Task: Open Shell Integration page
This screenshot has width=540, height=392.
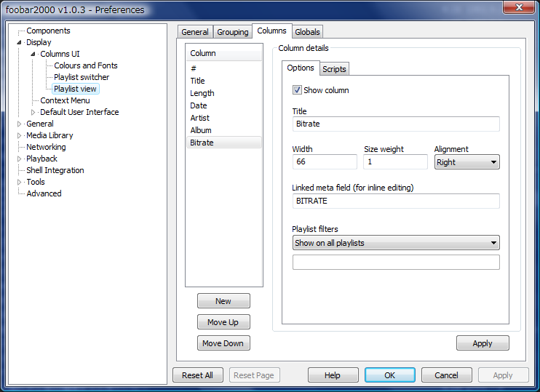Action: tap(55, 170)
